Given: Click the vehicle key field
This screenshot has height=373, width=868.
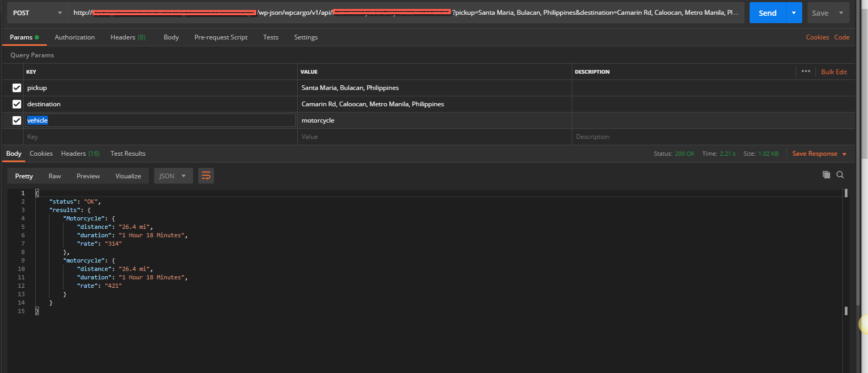Looking at the screenshot, I should (160, 120).
